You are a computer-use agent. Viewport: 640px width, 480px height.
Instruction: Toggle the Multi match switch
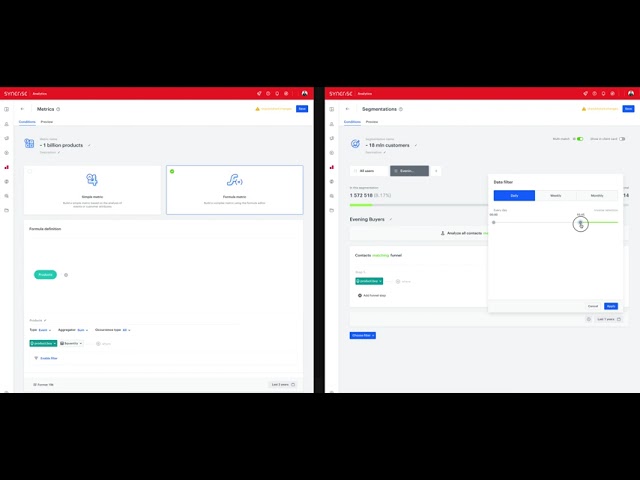(580, 139)
